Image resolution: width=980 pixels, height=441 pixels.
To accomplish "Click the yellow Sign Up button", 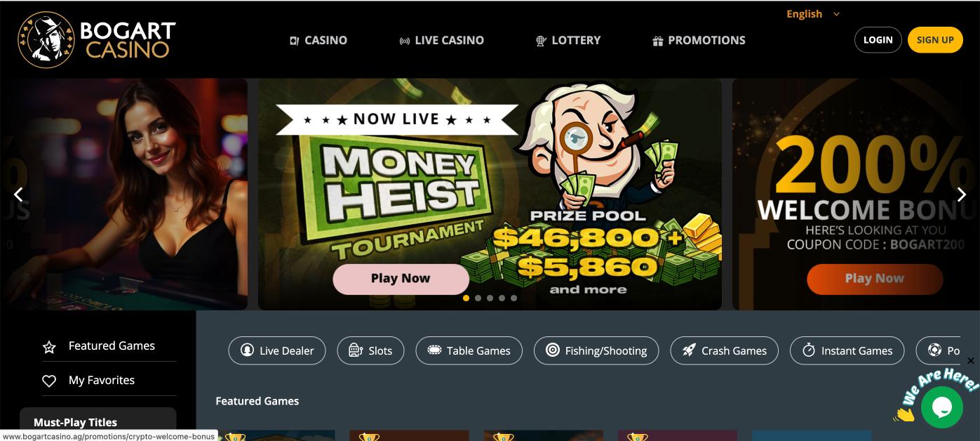I will tap(935, 39).
